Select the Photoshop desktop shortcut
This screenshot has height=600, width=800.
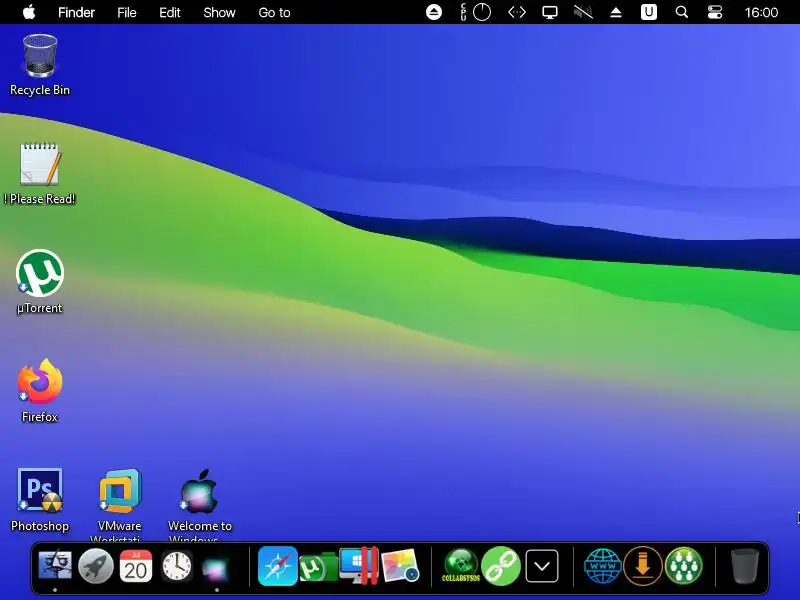point(40,500)
